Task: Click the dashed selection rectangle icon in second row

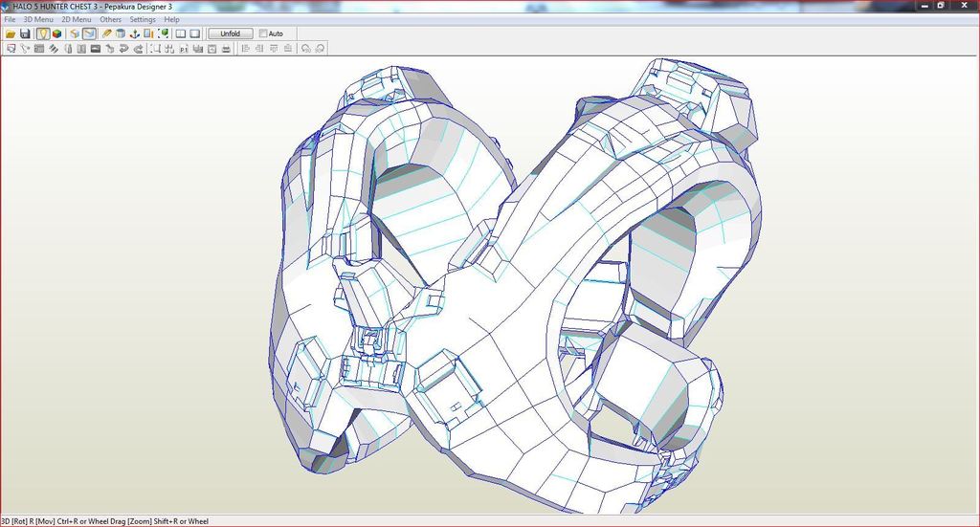Action: [156, 49]
